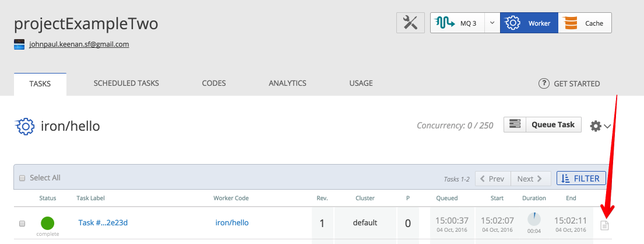Click the duration clock pie icon
The width and height of the screenshot is (644, 244).
coord(534,219)
